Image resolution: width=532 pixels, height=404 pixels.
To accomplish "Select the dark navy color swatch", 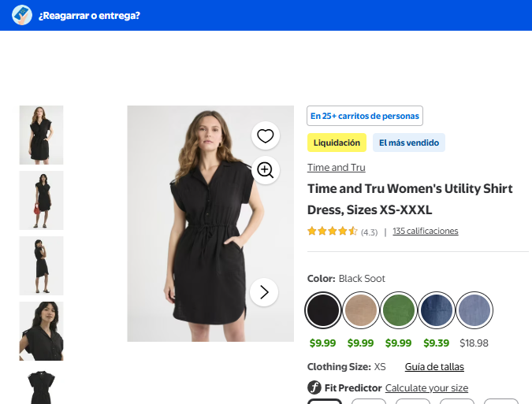I will pos(436,310).
